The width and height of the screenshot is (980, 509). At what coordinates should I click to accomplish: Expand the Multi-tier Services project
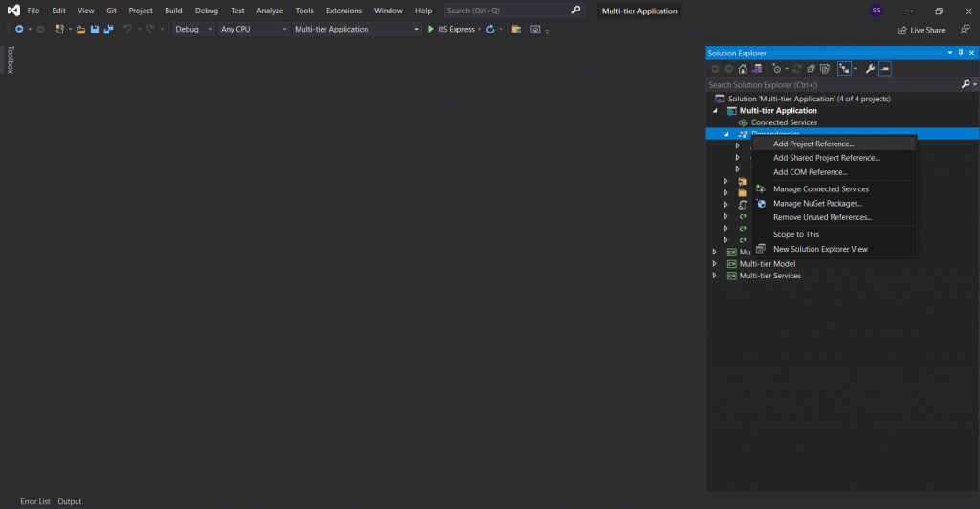(714, 276)
